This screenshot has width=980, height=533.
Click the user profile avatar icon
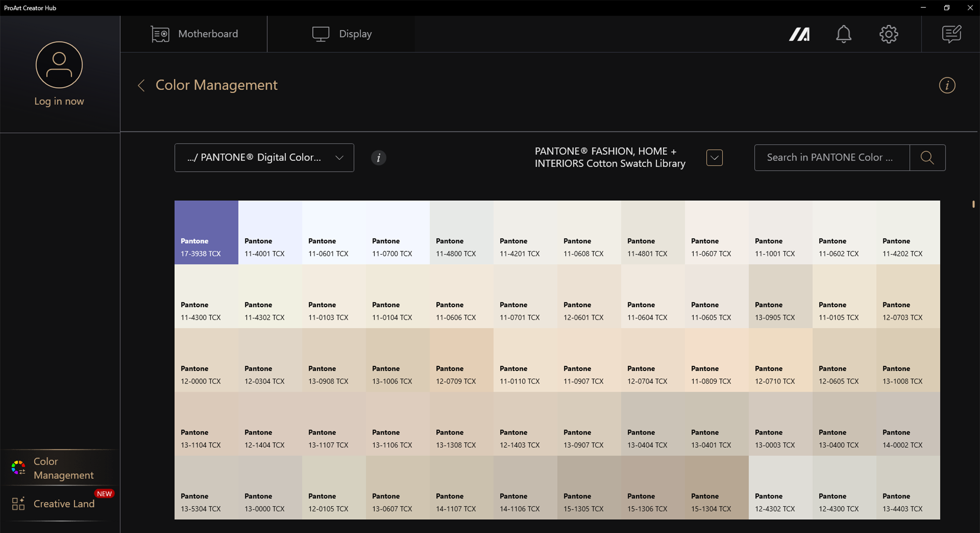click(x=59, y=65)
